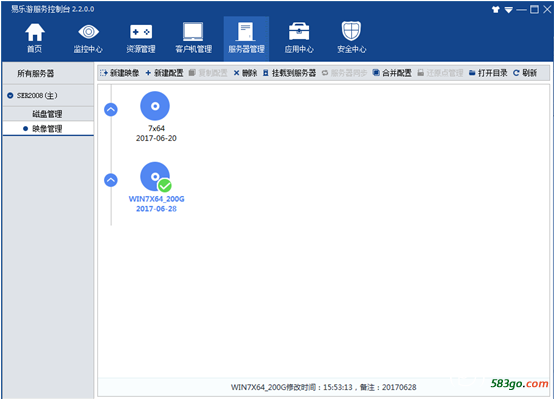Click the 2017-06-20 date under 7x64

pyautogui.click(x=156, y=138)
